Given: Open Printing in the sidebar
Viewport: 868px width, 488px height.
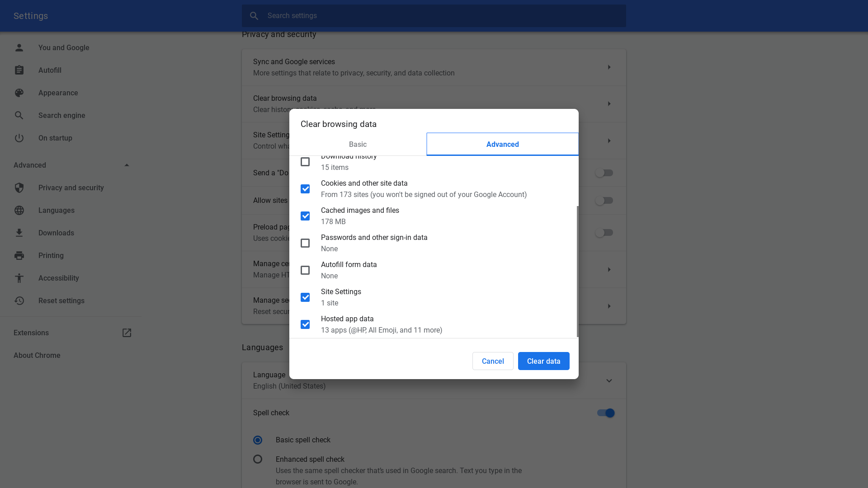Looking at the screenshot, I should (x=51, y=255).
